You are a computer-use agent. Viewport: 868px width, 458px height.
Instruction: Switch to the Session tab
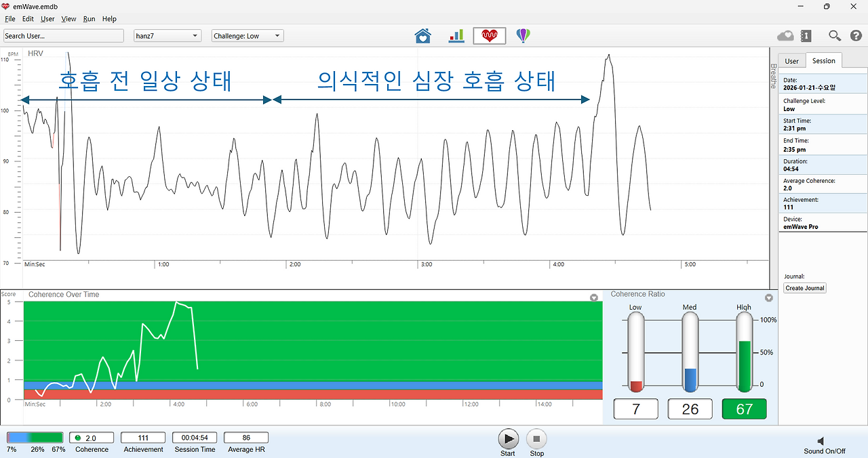824,60
